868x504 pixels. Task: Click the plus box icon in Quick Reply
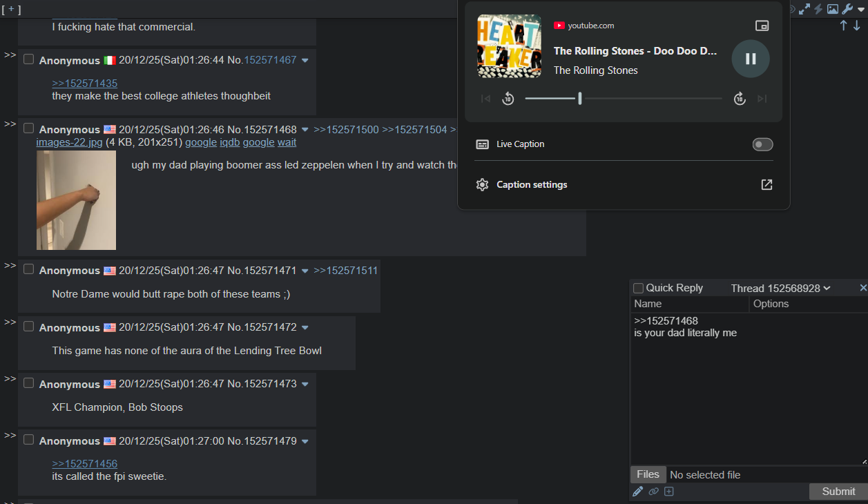[x=669, y=492]
